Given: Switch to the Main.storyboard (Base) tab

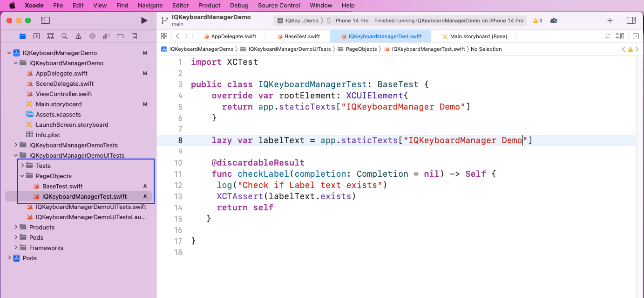Looking at the screenshot, I should click(x=475, y=36).
